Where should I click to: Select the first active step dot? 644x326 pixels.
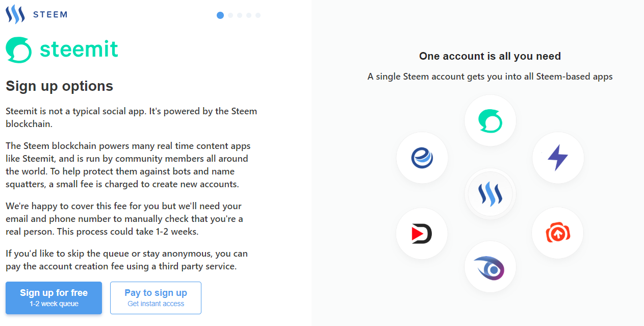220,15
